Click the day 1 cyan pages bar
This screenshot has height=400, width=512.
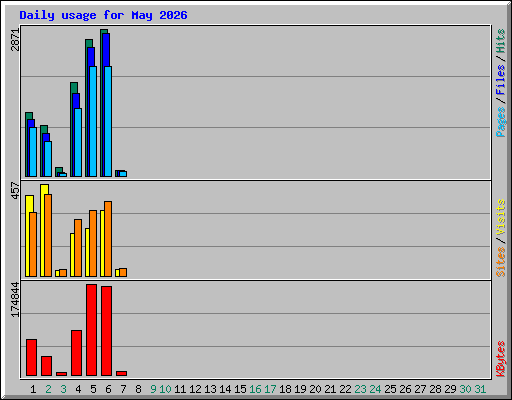pyautogui.click(x=33, y=152)
